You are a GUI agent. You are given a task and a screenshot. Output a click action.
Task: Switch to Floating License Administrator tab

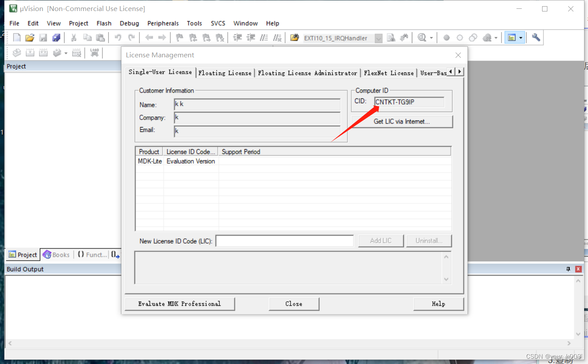(308, 73)
